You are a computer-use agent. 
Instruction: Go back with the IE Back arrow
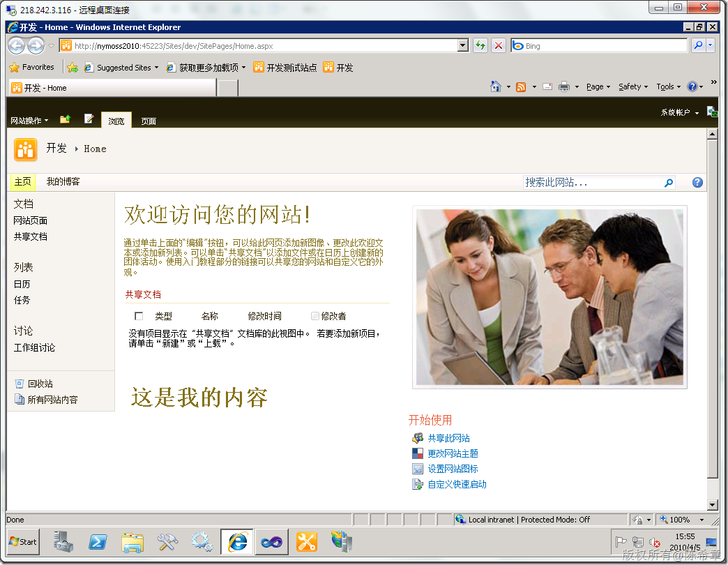(16, 46)
